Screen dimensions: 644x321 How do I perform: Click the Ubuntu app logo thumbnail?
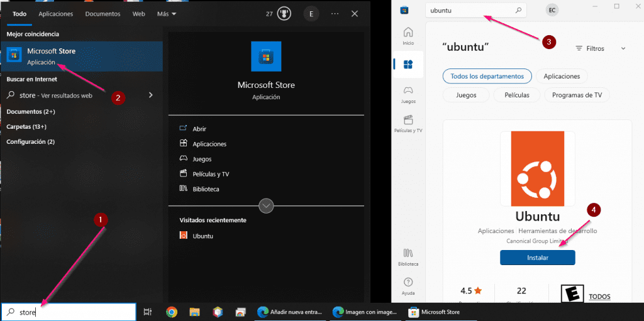(537, 169)
